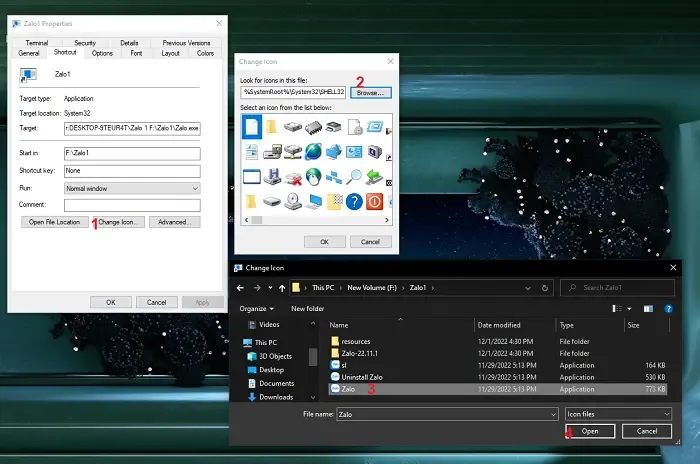This screenshot has width=700, height=464.
Task: Click the file dialog help icon
Action: coord(671,308)
